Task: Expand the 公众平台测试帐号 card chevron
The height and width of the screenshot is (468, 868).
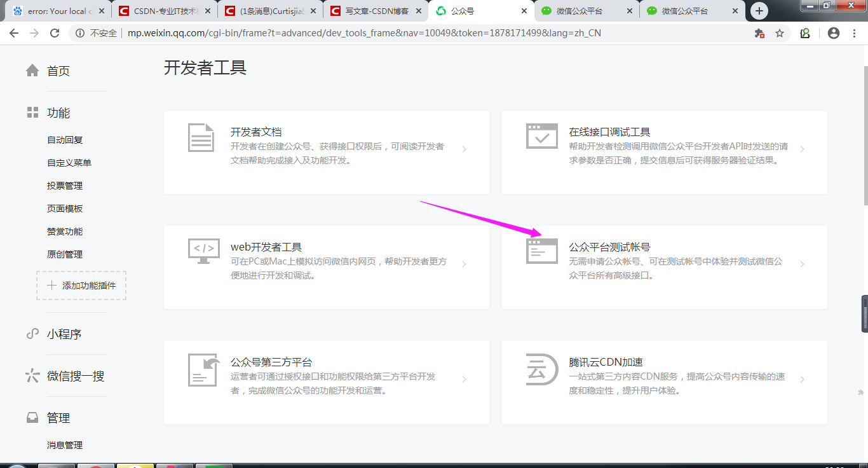Action: point(803,265)
